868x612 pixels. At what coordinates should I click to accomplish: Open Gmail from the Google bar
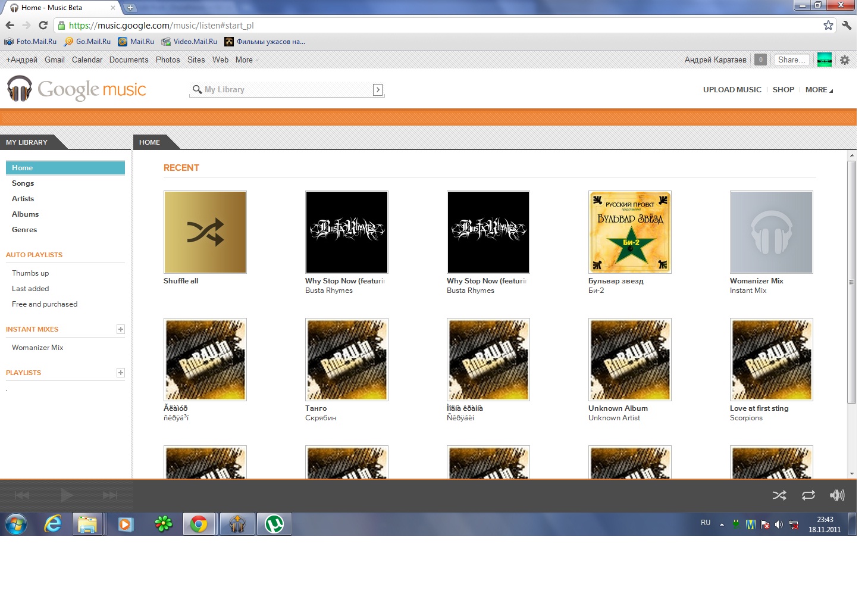55,60
